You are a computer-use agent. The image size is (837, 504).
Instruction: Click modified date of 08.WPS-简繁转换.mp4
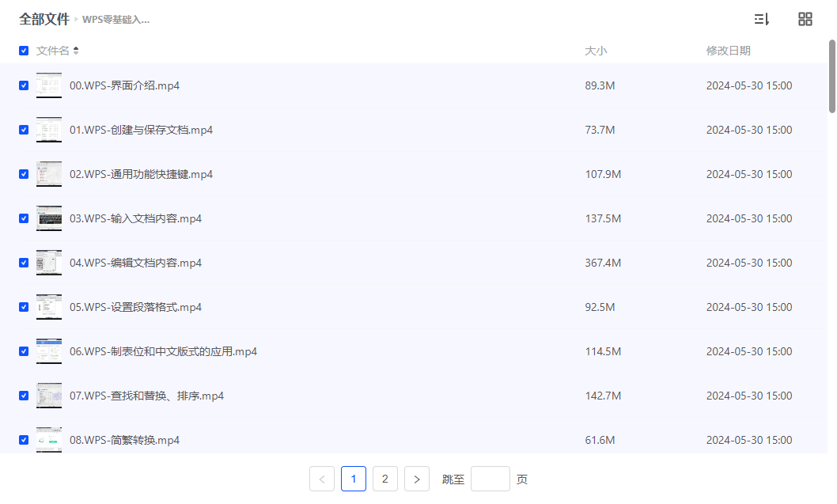pyautogui.click(x=749, y=440)
